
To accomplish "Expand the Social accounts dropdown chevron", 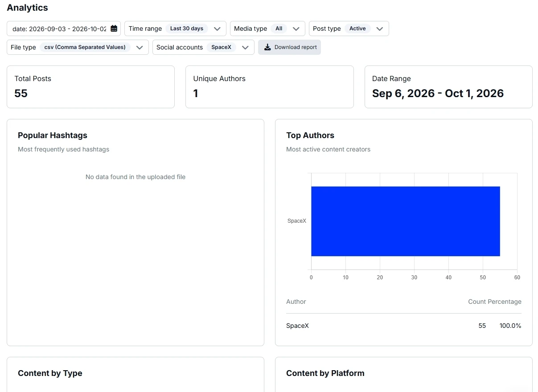I will click(x=245, y=47).
